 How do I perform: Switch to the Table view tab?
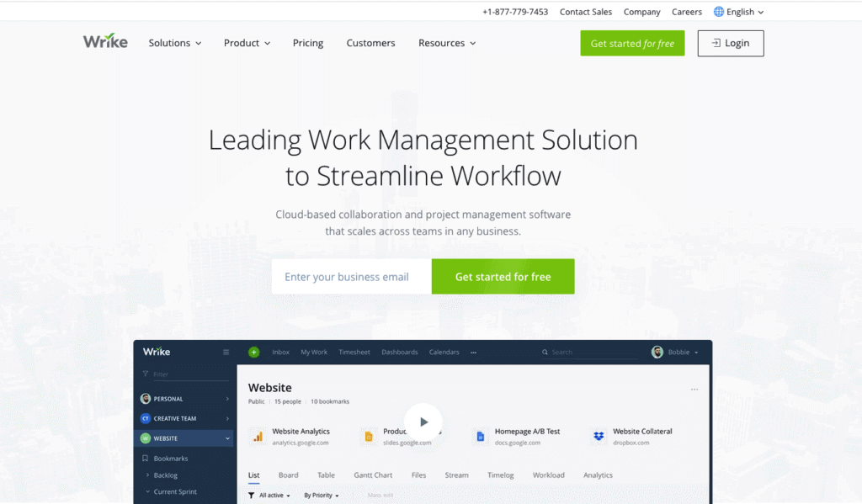point(326,475)
